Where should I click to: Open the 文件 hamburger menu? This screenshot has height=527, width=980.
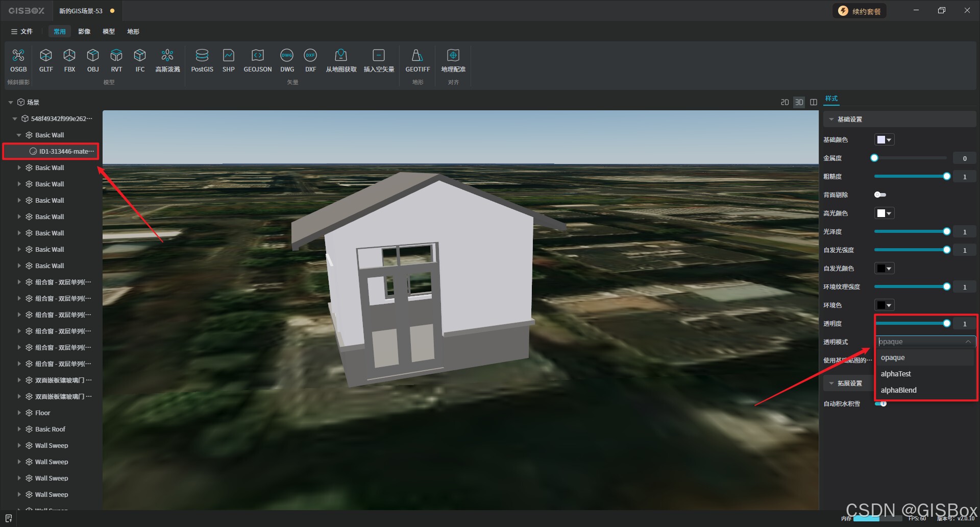coord(22,32)
